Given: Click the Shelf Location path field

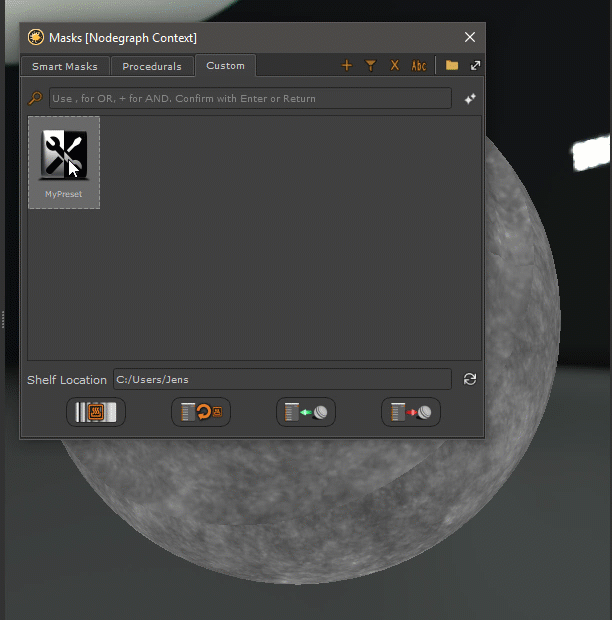Looking at the screenshot, I should (282, 379).
